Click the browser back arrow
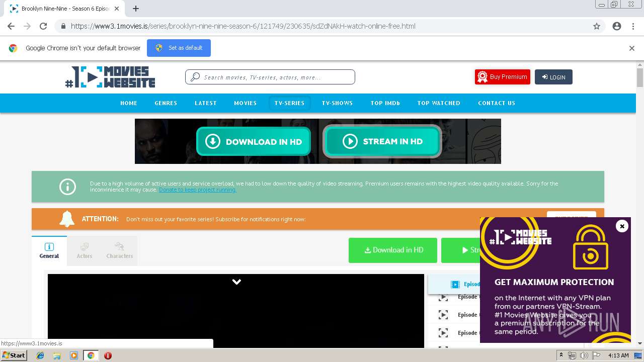644x362 pixels. pos(11,26)
